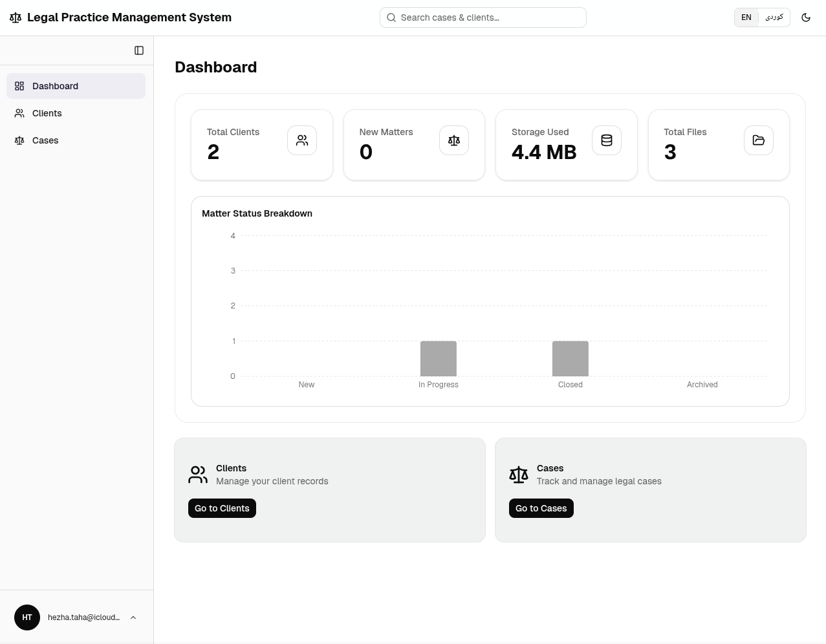Click the large Cases card scales icon
This screenshot has width=826, height=644.
[x=519, y=475]
